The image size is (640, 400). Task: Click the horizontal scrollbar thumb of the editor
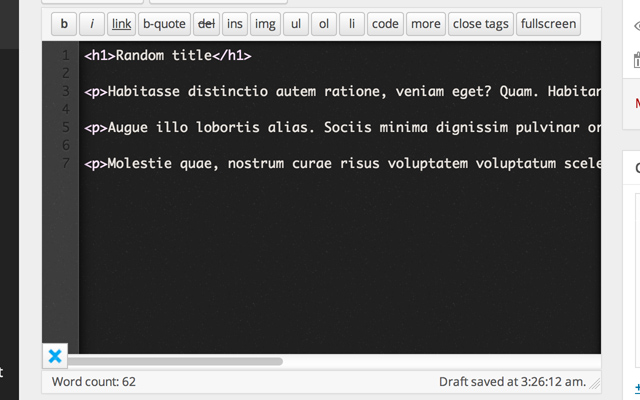click(x=175, y=361)
